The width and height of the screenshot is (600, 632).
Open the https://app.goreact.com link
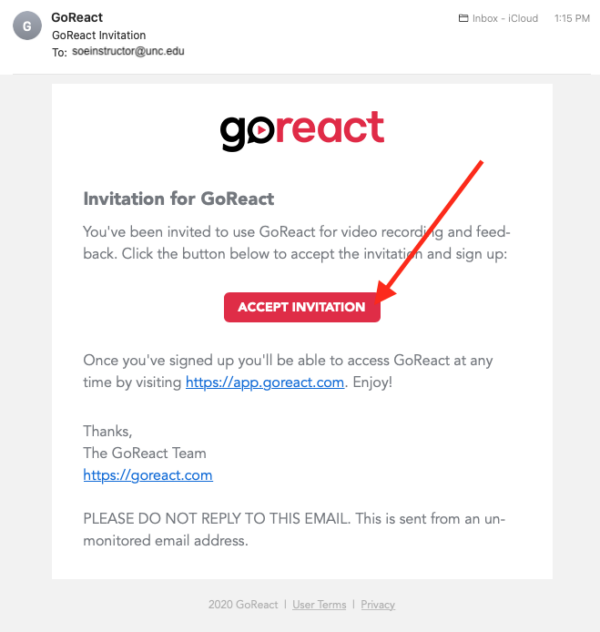tap(264, 382)
